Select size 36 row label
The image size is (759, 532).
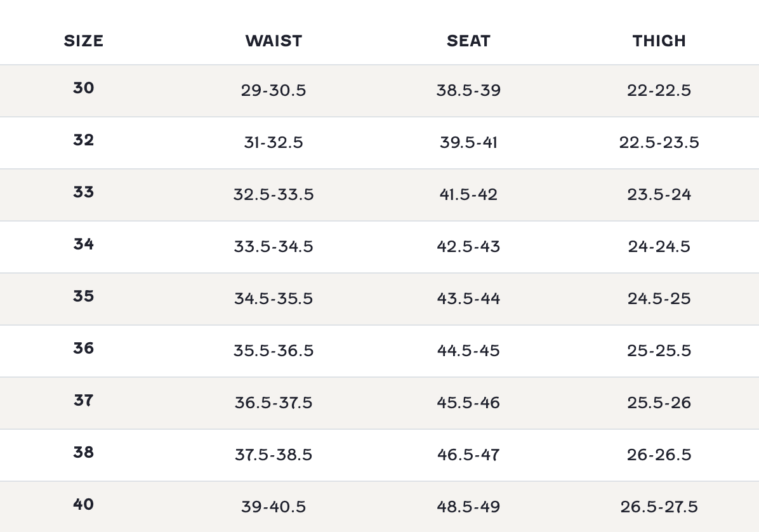[83, 349]
